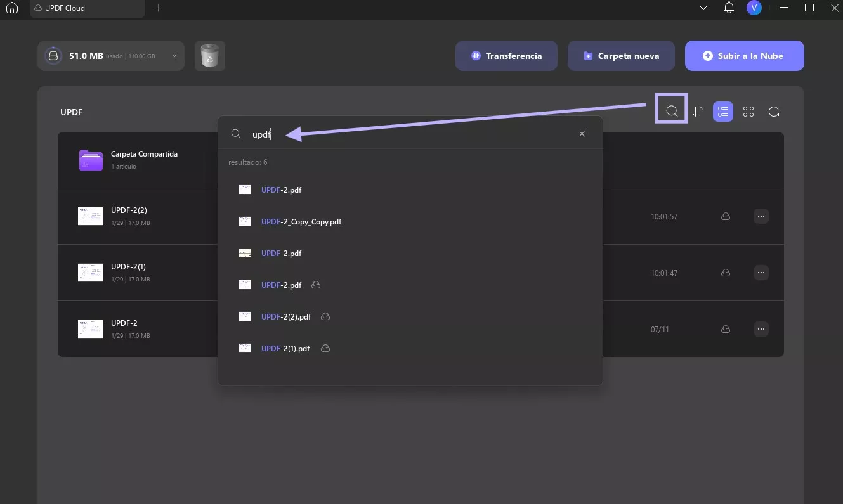Switch to grid view
The width and height of the screenshot is (843, 504).
coord(748,112)
